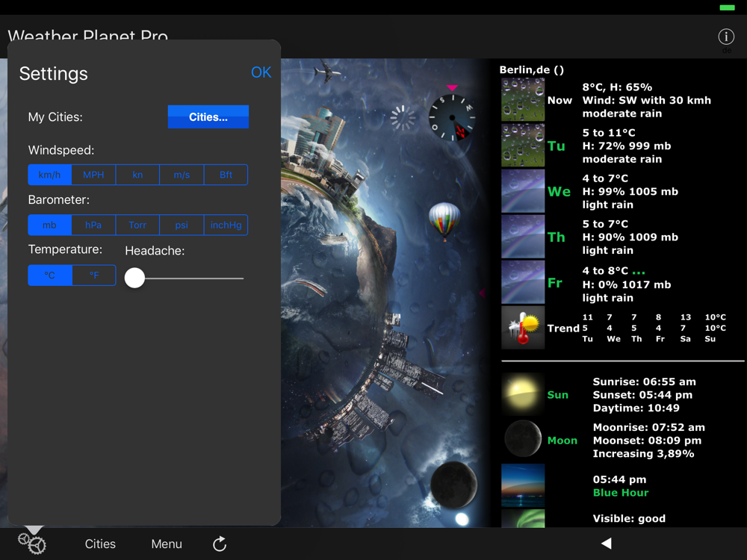The image size is (747, 560).
Task: Select the Fr forecast thumbnail
Action: [523, 282]
